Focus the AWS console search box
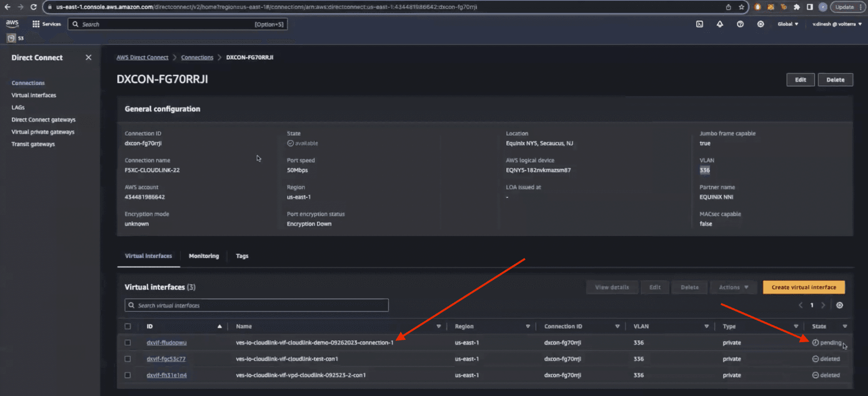Image resolution: width=868 pixels, height=396 pixels. [178, 24]
